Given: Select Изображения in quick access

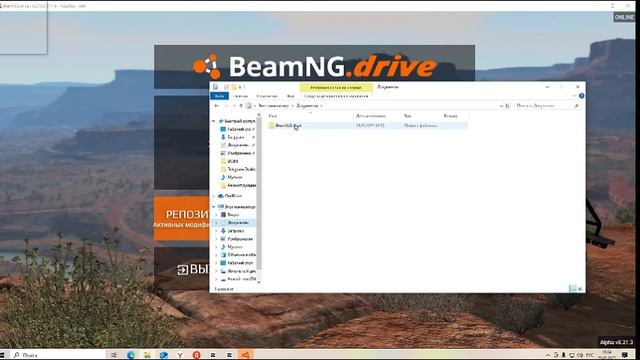Looking at the screenshot, I should (x=238, y=153).
